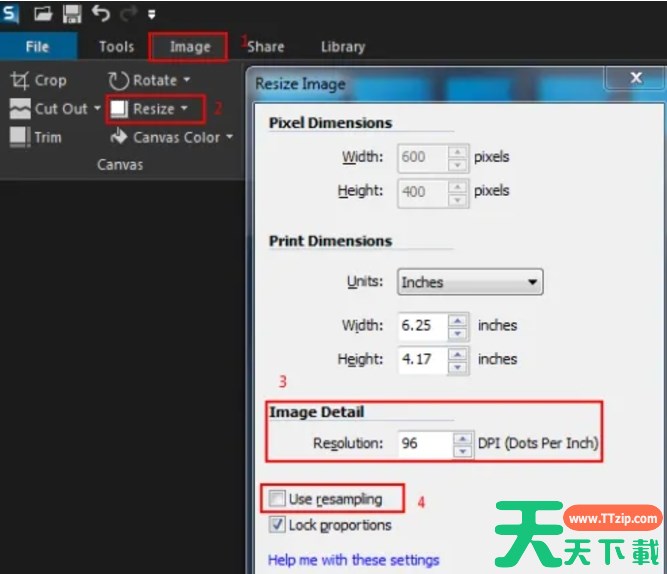Enable the Use resampling checkbox
The height and width of the screenshot is (574, 667).
[277, 498]
